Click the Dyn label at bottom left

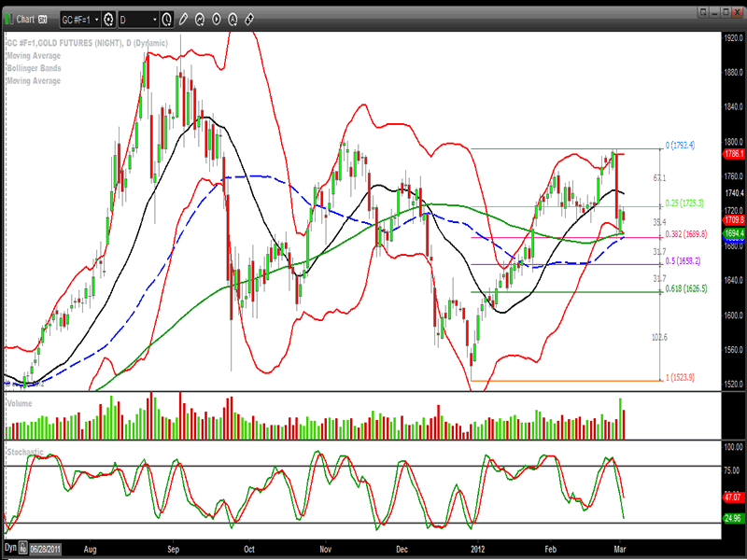click(10, 548)
